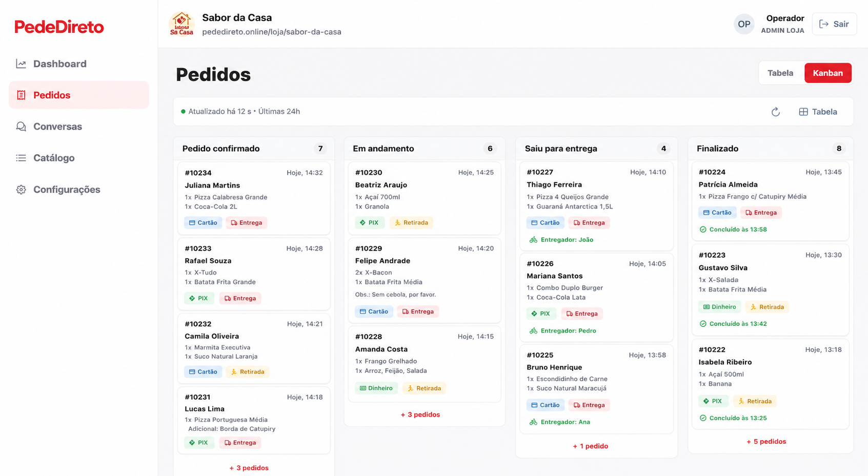Image resolution: width=868 pixels, height=476 pixels.
Task: Click count badge 4 in Saiu para entrega
Action: (663, 149)
